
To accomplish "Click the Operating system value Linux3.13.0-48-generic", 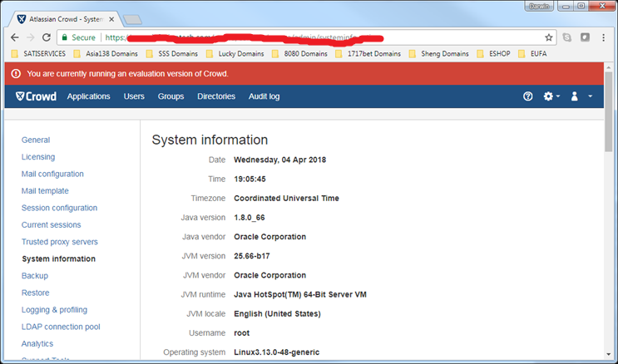I will [x=277, y=352].
